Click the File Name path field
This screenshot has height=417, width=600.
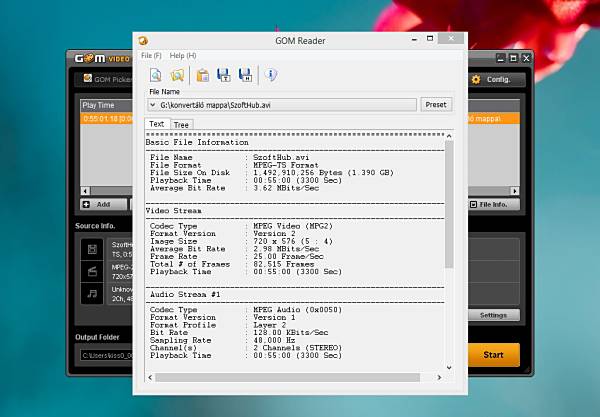(282, 105)
